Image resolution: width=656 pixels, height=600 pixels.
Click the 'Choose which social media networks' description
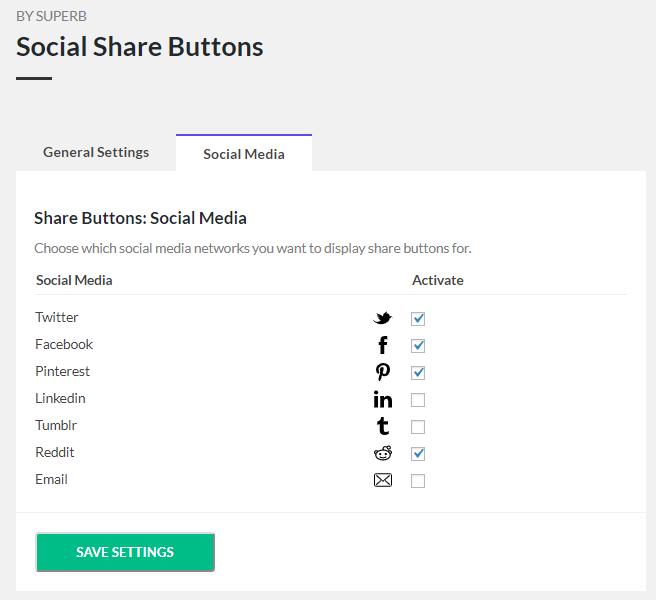click(253, 248)
